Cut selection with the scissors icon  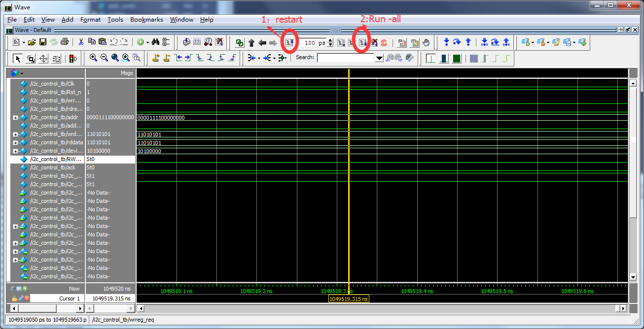click(x=81, y=42)
